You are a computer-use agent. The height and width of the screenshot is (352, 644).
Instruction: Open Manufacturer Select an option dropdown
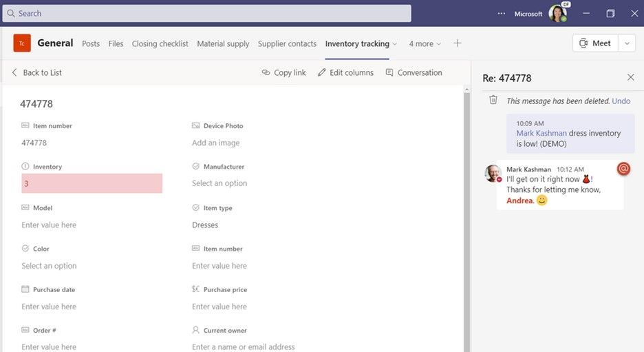click(219, 183)
